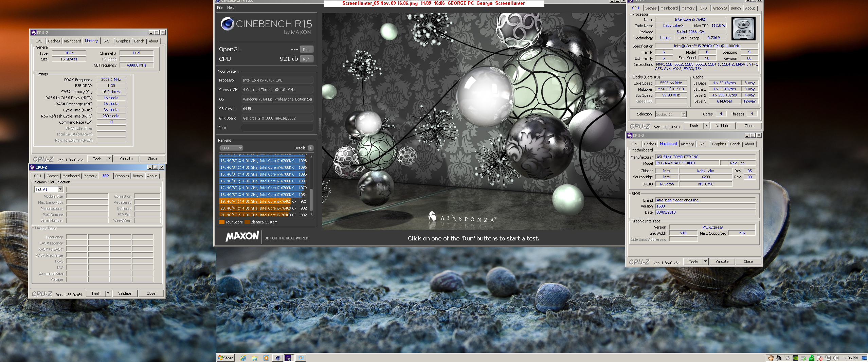Open the NVIDIA tray icon
868x362 pixels.
795,358
